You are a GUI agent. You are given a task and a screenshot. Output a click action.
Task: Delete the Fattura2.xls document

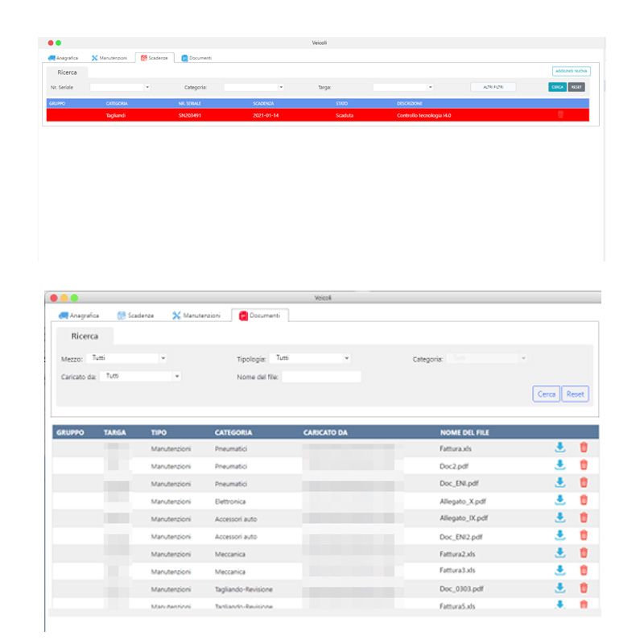(584, 552)
